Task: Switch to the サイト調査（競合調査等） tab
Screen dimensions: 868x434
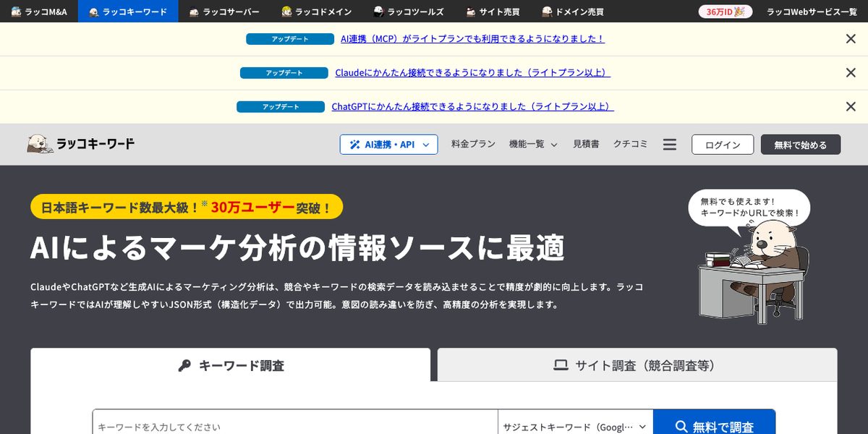Action: (x=637, y=365)
